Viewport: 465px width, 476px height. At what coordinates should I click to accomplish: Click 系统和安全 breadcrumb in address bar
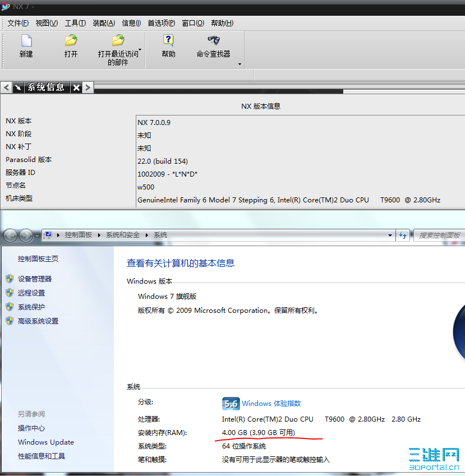click(122, 235)
